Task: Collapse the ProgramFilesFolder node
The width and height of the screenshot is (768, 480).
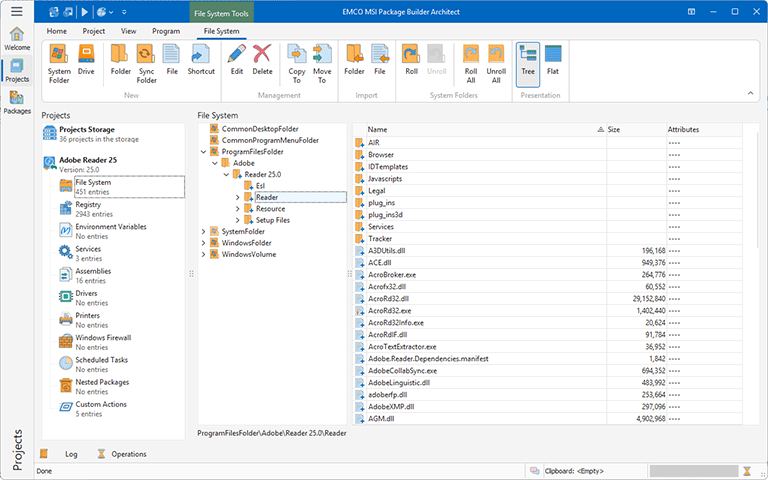Action: pos(204,152)
